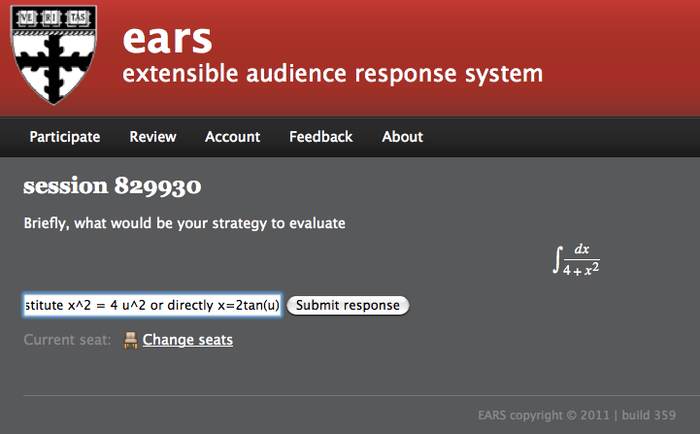This screenshot has height=434, width=700.
Task: Focus the response text input field
Action: [x=152, y=305]
